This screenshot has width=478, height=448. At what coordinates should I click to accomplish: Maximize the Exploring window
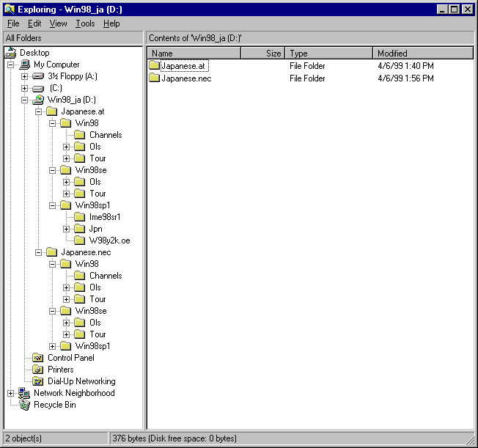pos(454,10)
